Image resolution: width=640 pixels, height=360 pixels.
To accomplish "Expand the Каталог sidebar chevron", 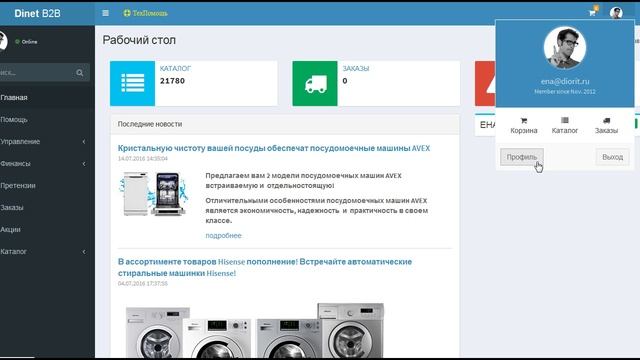I will click(84, 251).
